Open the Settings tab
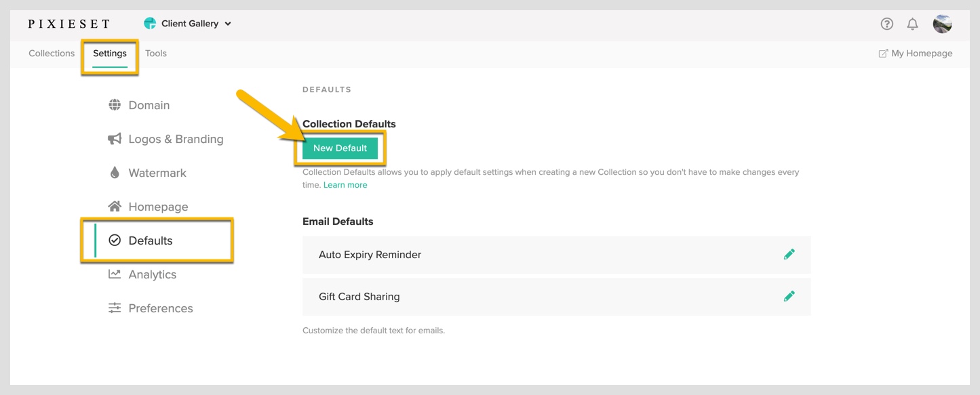The height and width of the screenshot is (395, 980). (110, 54)
